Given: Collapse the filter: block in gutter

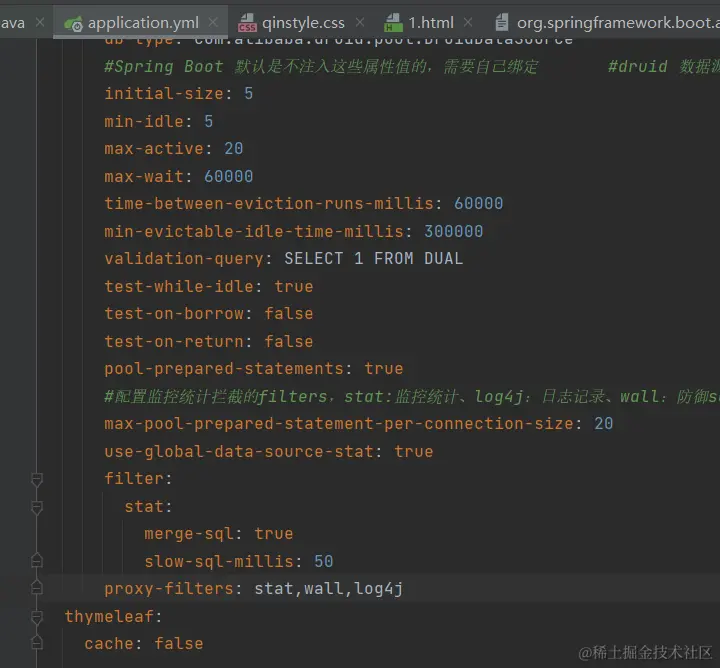Looking at the screenshot, I should click(37, 479).
